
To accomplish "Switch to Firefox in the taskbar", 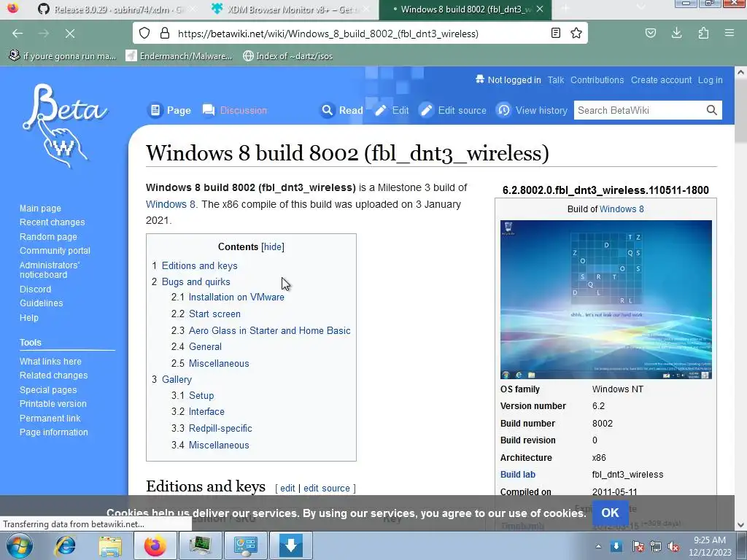I will 155,545.
